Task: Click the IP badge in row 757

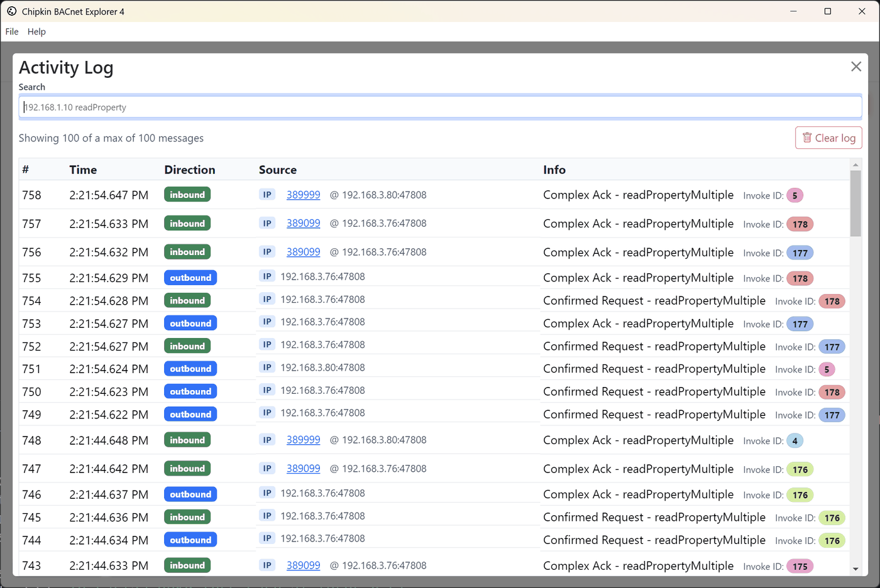Action: 267,223
